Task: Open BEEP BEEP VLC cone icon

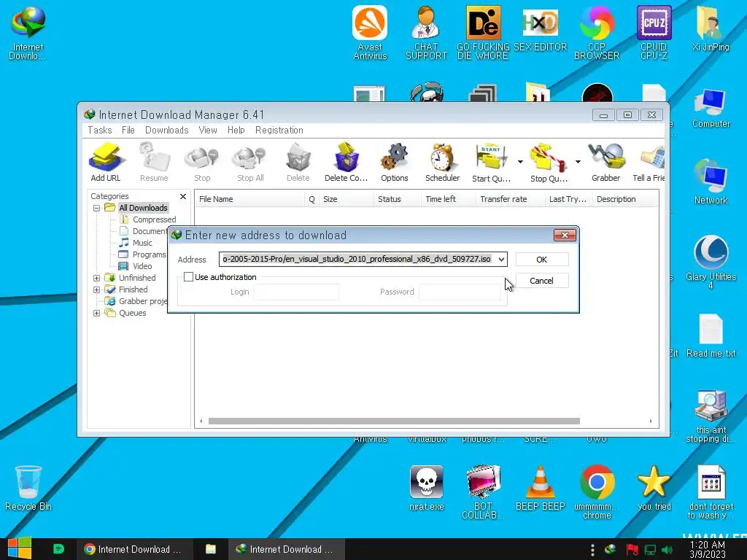Action: (541, 488)
